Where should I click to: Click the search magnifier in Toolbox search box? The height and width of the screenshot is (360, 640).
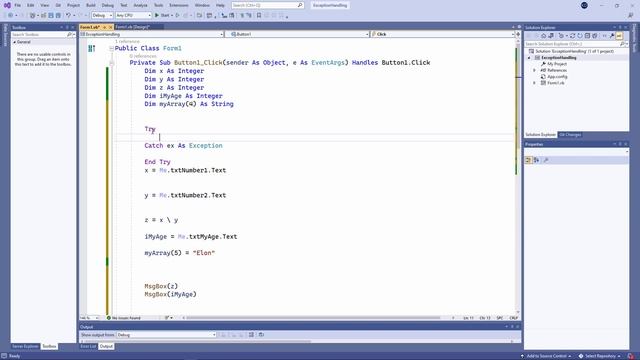(69, 35)
